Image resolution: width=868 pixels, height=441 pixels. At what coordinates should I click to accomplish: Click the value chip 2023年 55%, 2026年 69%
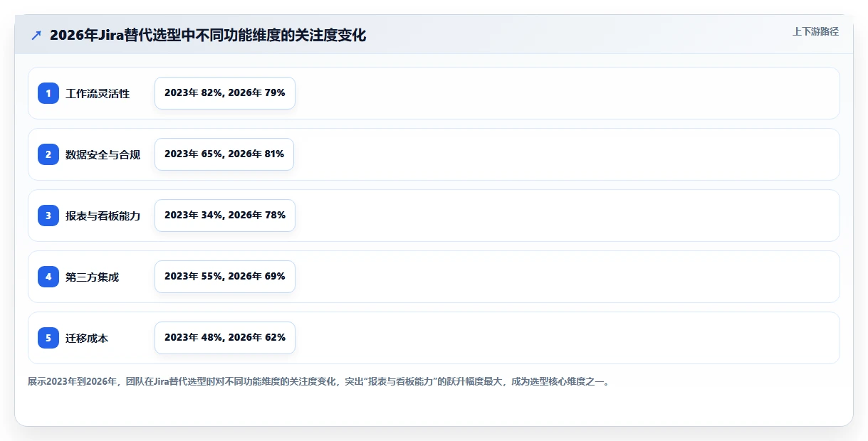pyautogui.click(x=225, y=277)
